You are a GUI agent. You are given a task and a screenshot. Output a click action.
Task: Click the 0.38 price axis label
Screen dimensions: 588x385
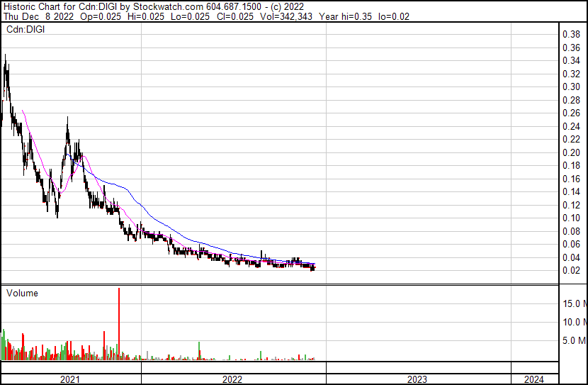(x=572, y=34)
